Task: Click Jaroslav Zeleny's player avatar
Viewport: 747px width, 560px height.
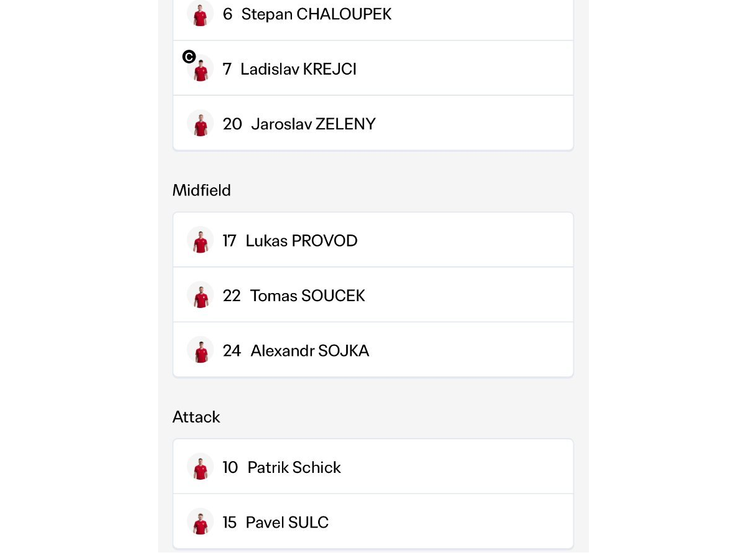Action: tap(200, 123)
